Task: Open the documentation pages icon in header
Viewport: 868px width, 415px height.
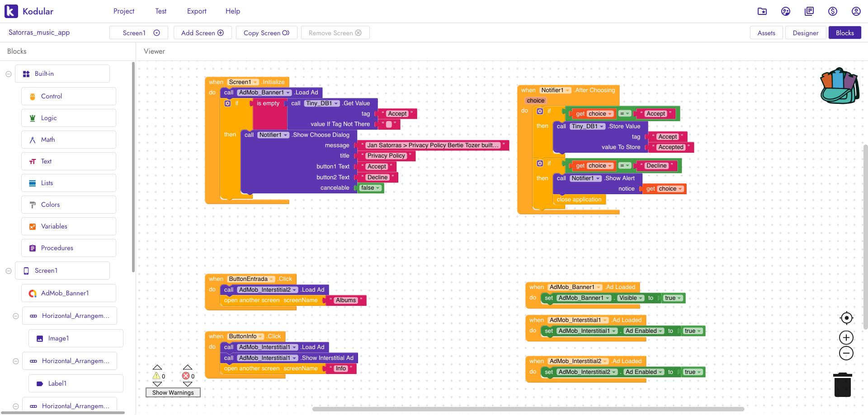Action: 809,11
